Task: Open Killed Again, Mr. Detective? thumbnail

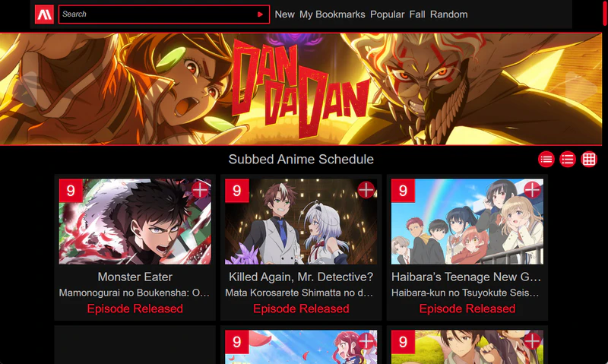Action: pos(301,221)
